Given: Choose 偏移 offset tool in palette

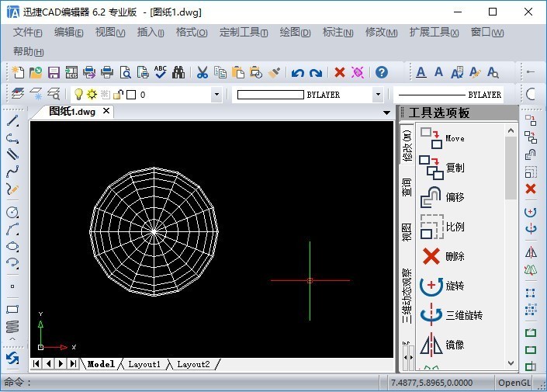Looking at the screenshot, I should [x=442, y=197].
